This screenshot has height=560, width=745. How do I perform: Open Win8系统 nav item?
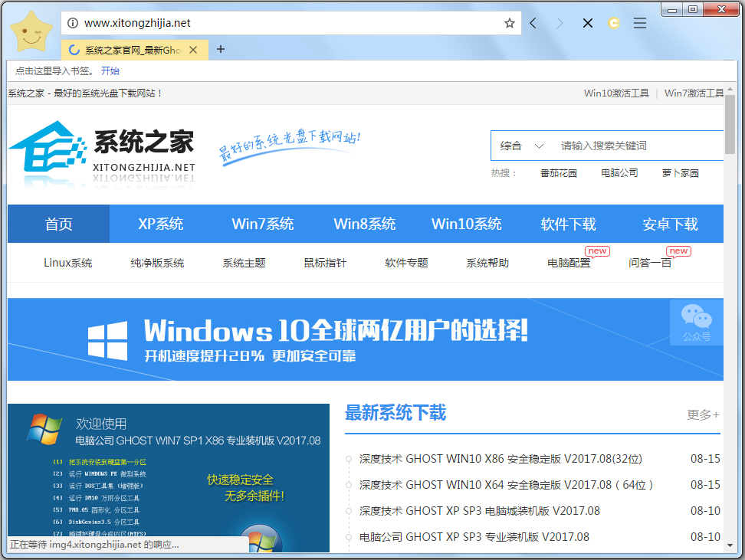365,224
